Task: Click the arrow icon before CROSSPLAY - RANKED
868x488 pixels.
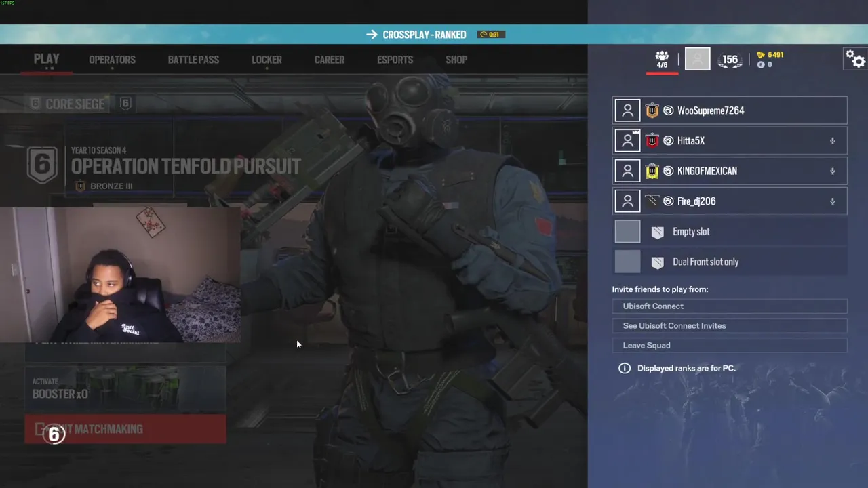Action: (372, 35)
